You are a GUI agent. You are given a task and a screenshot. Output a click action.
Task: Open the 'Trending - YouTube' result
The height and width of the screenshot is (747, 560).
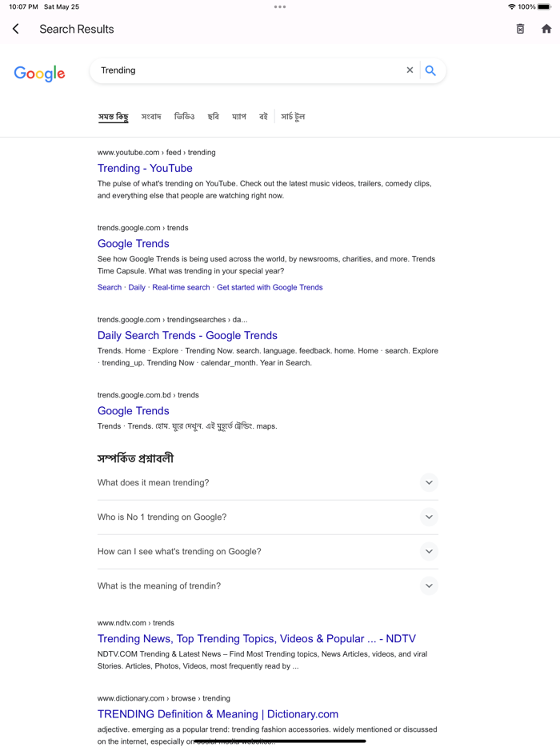[x=145, y=168]
